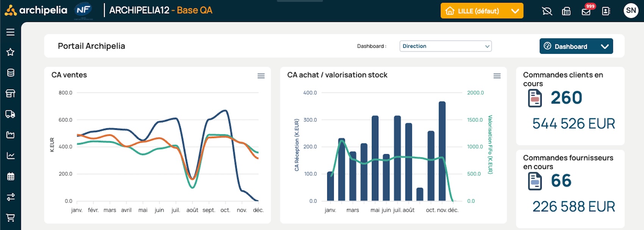
Task: Click the SN user avatar
Action: [x=631, y=11]
